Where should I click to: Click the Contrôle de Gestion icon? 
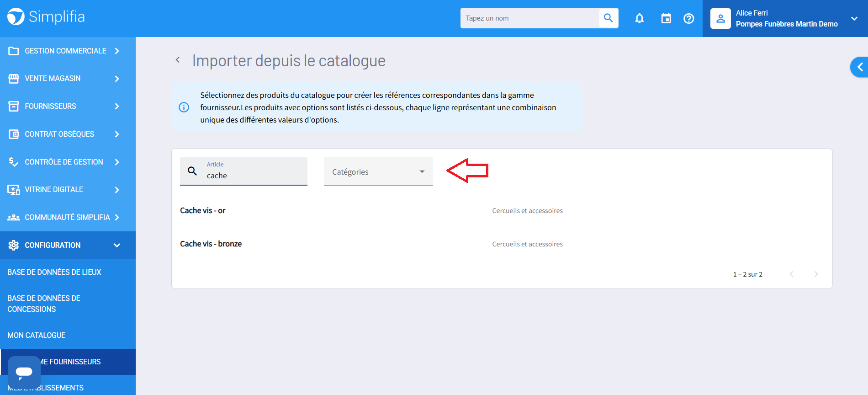point(14,162)
